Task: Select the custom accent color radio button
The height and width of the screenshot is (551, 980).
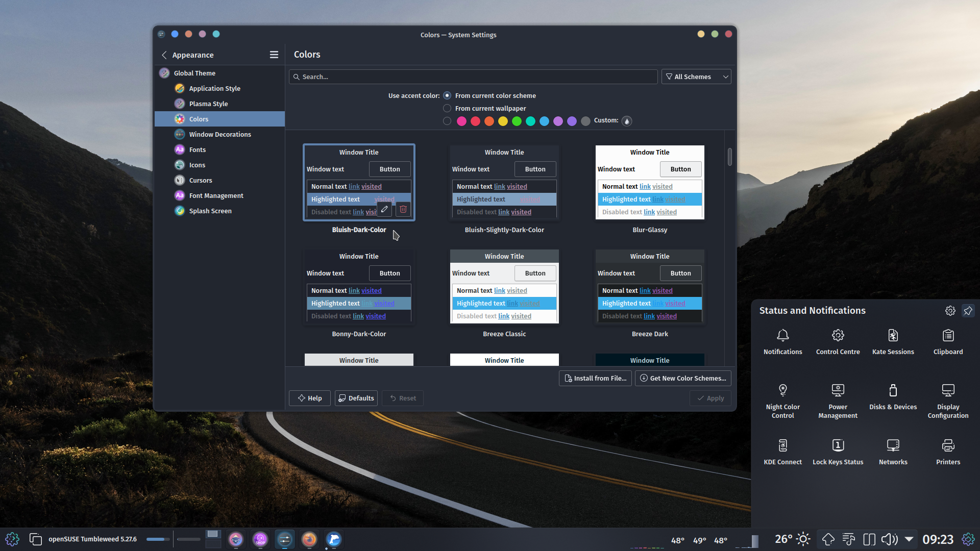Action: point(447,121)
